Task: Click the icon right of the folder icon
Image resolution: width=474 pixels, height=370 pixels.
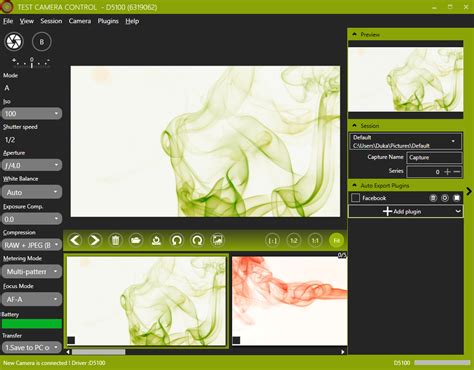Action: [156, 240]
